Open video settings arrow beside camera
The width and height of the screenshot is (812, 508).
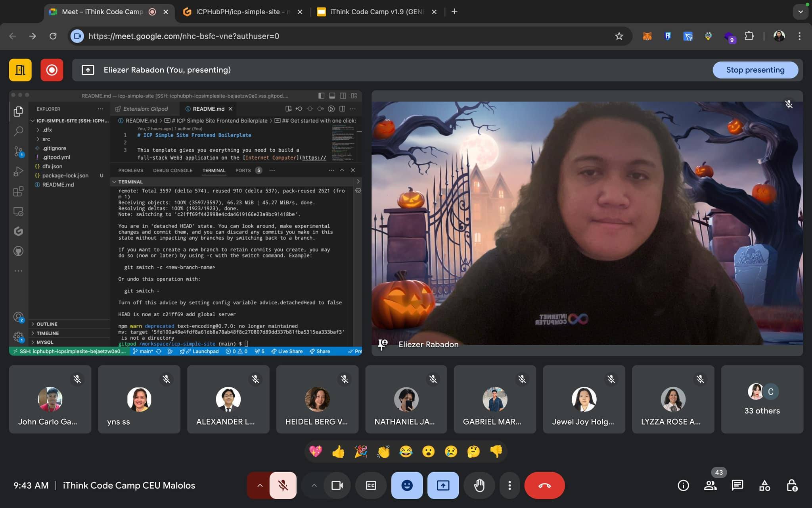pos(314,485)
